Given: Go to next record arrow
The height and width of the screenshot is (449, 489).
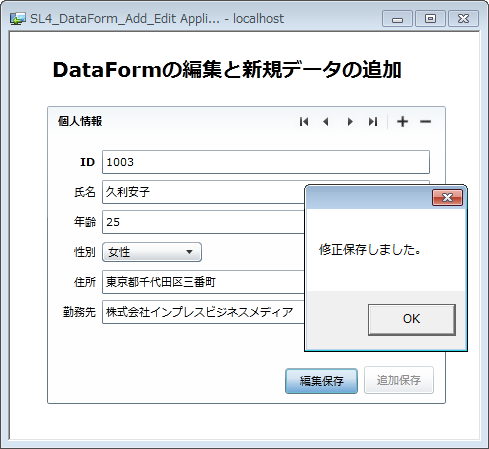Looking at the screenshot, I should coord(350,122).
